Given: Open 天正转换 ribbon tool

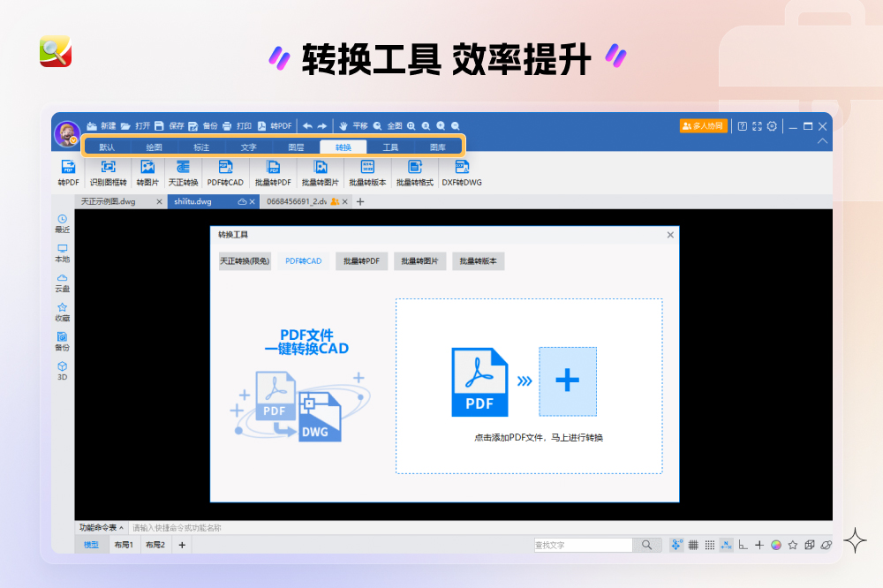Looking at the screenshot, I should tap(183, 172).
